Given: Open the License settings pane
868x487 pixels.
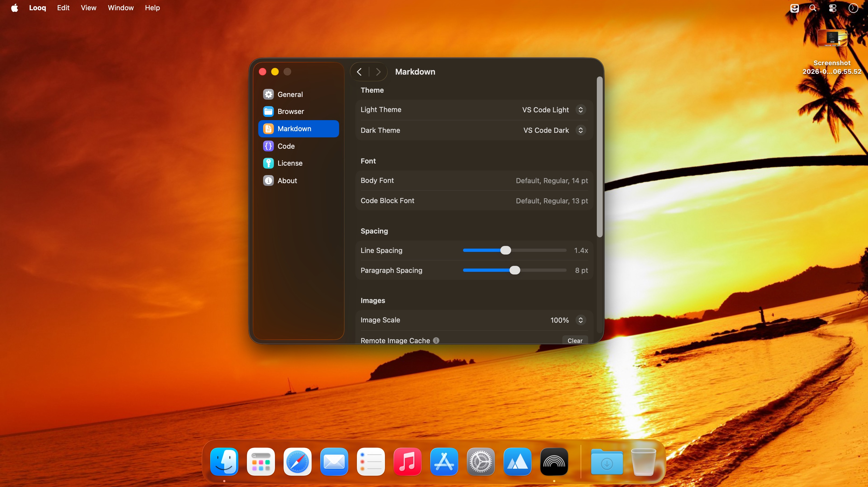Looking at the screenshot, I should (x=298, y=163).
